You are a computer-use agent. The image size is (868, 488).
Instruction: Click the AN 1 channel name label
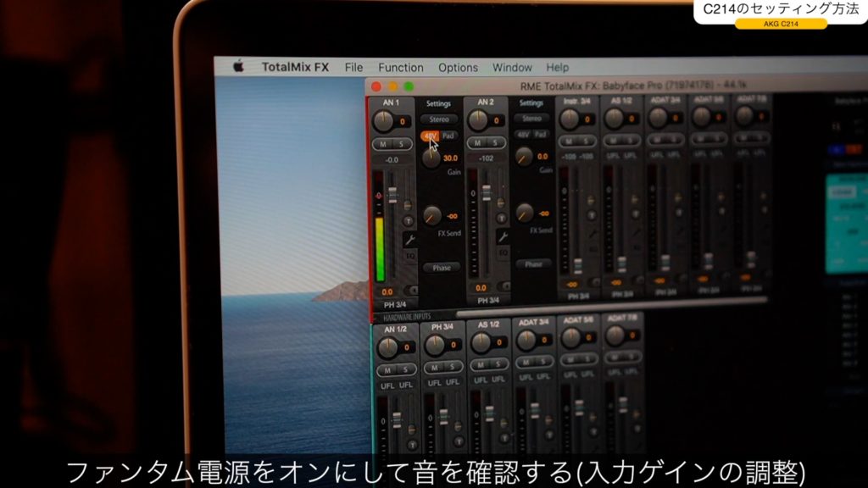point(391,103)
